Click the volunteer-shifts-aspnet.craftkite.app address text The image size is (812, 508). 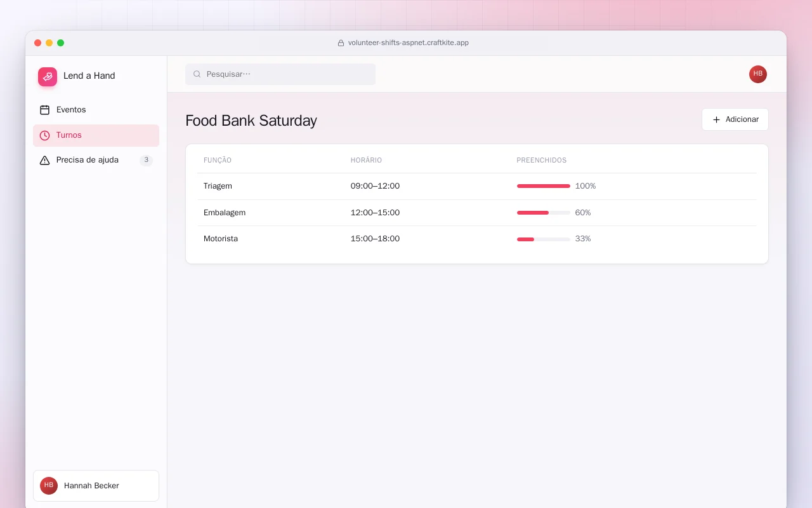click(409, 43)
